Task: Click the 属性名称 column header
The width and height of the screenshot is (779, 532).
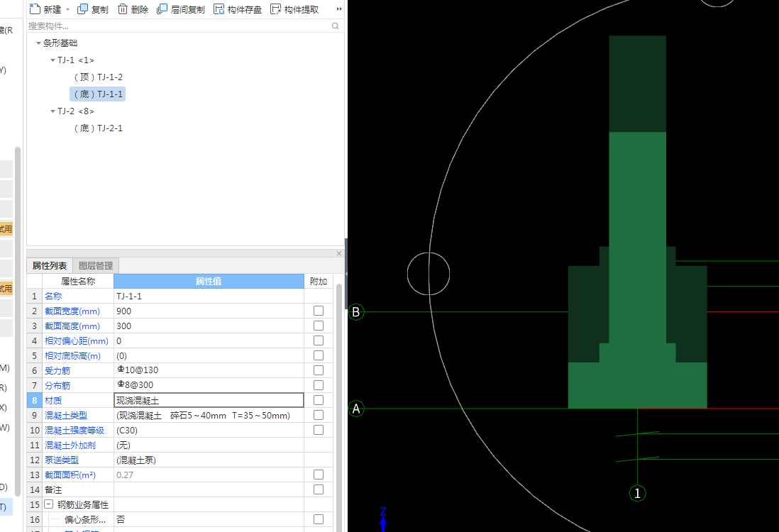Action: point(78,281)
